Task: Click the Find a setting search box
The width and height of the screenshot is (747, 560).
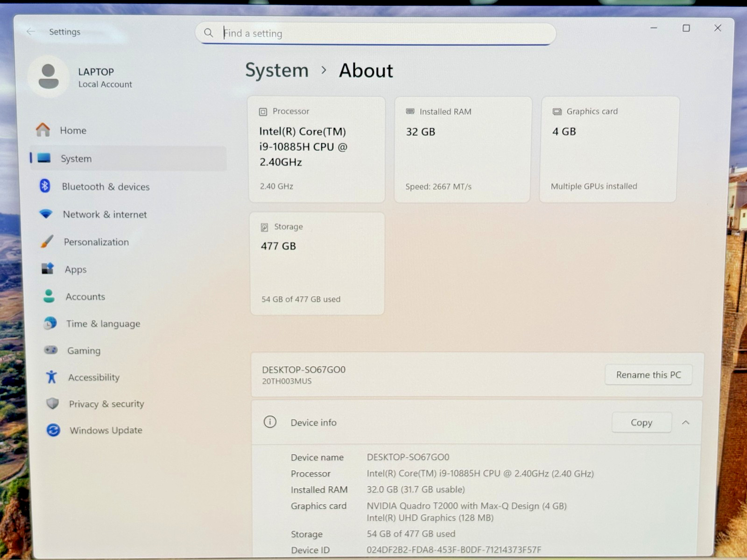Action: tap(375, 33)
